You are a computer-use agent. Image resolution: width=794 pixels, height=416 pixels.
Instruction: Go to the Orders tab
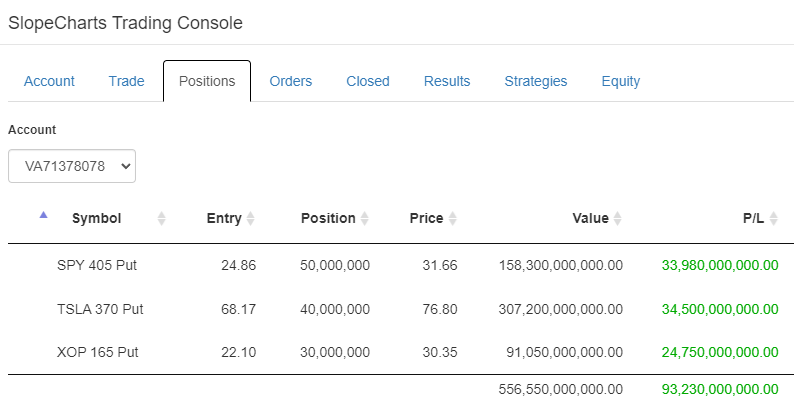(x=290, y=81)
